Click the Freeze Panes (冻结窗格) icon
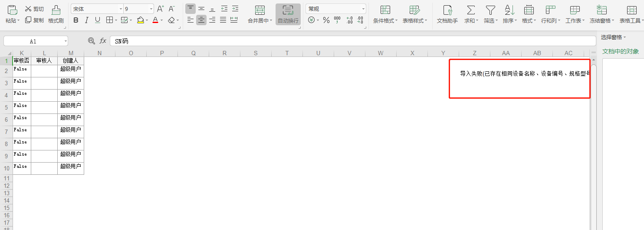This screenshot has height=230, width=644. pyautogui.click(x=601, y=10)
